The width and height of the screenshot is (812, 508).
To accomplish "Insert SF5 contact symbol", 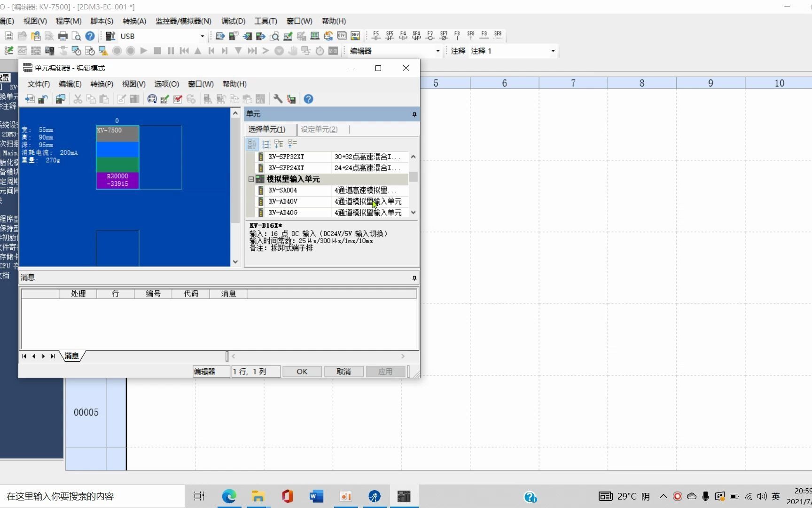I will pos(390,35).
